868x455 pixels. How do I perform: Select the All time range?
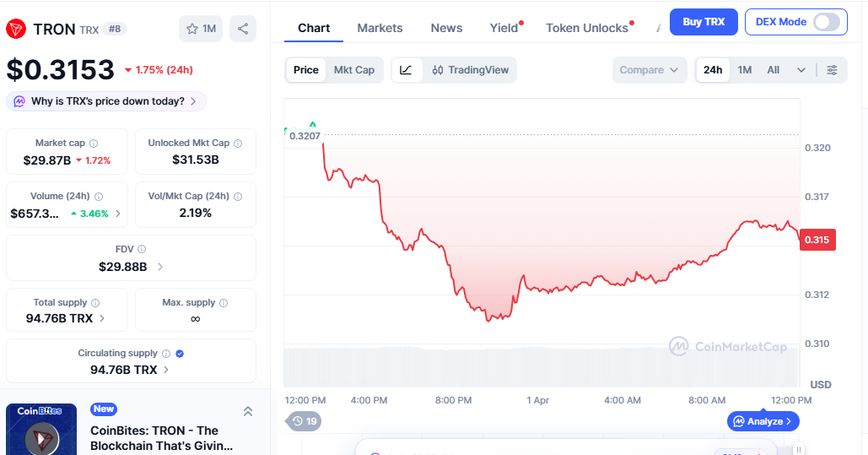(x=774, y=70)
